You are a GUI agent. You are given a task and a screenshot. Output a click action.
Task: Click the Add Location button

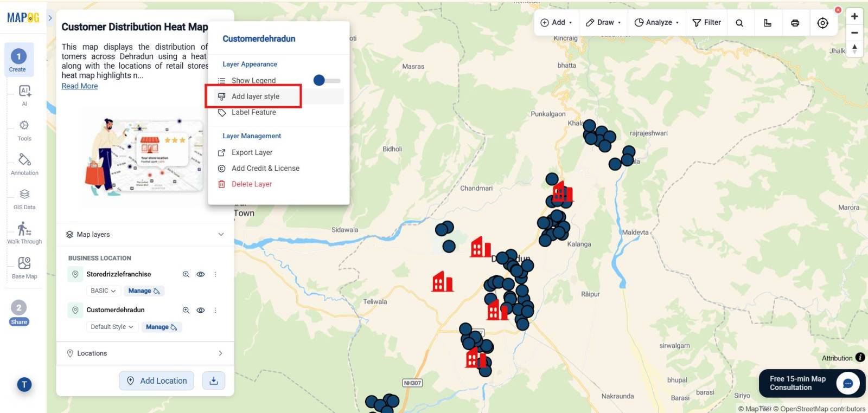point(157,380)
